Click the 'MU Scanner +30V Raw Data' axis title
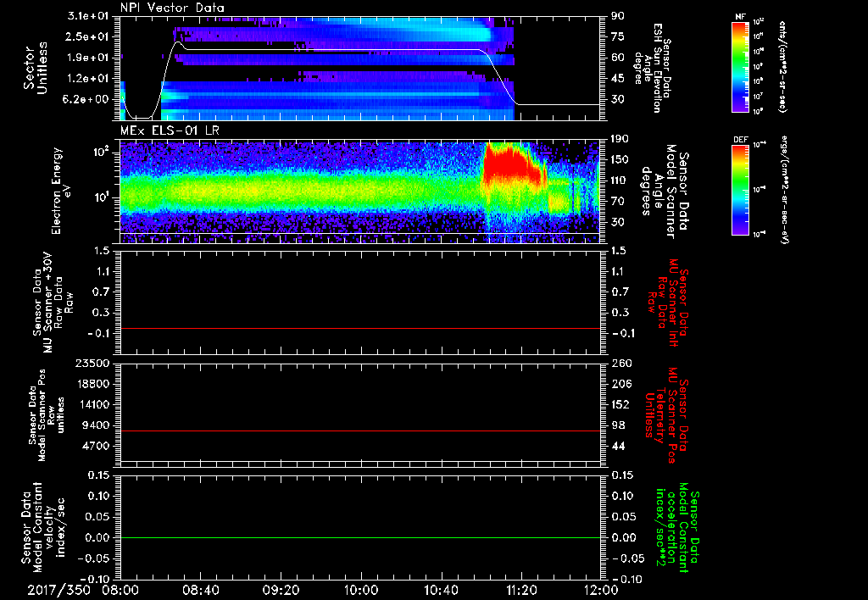This screenshot has width=868, height=600. click(53, 303)
